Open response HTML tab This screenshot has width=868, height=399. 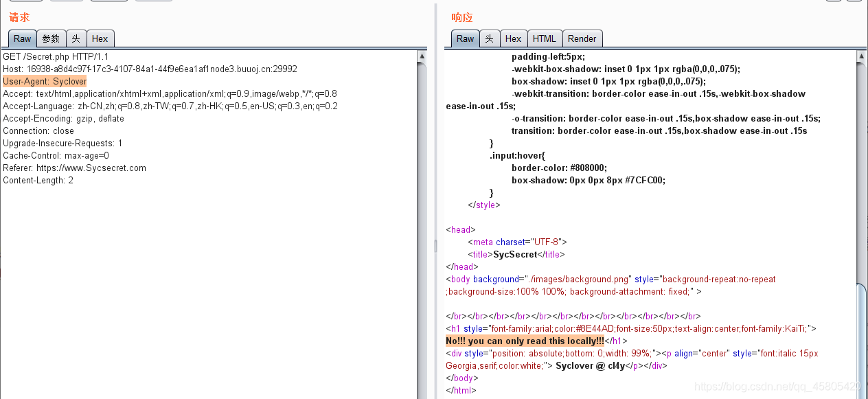[545, 38]
